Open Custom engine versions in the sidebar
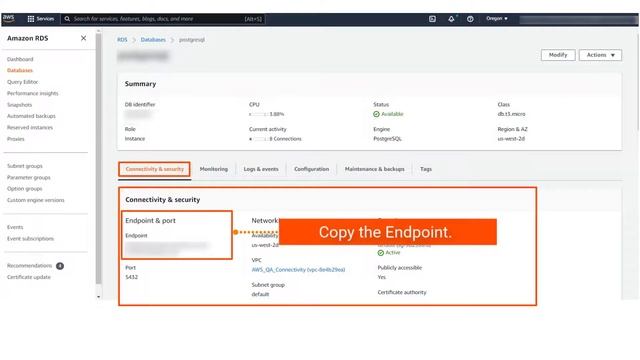 (x=36, y=200)
